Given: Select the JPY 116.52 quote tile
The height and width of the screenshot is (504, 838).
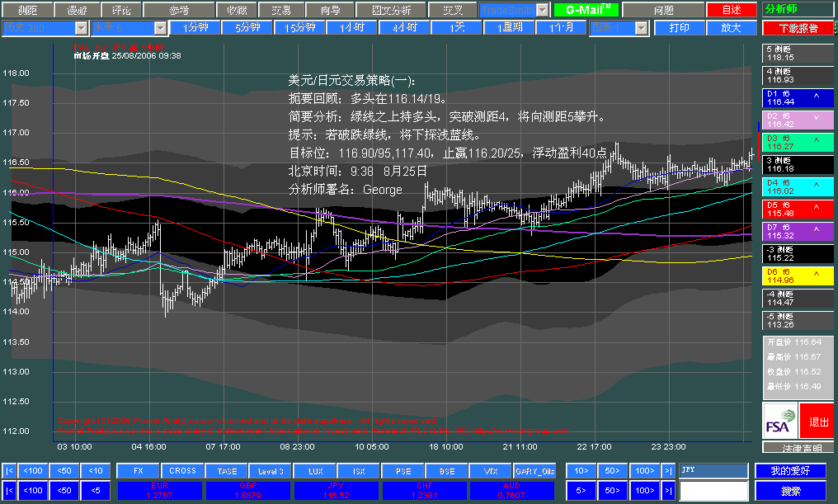Looking at the screenshot, I should click(x=337, y=491).
